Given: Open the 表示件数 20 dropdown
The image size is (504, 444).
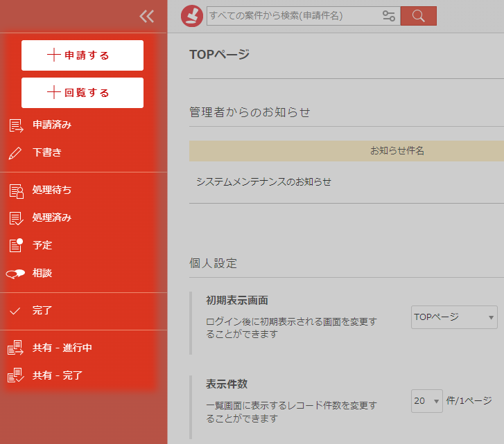Looking at the screenshot, I should point(427,401).
